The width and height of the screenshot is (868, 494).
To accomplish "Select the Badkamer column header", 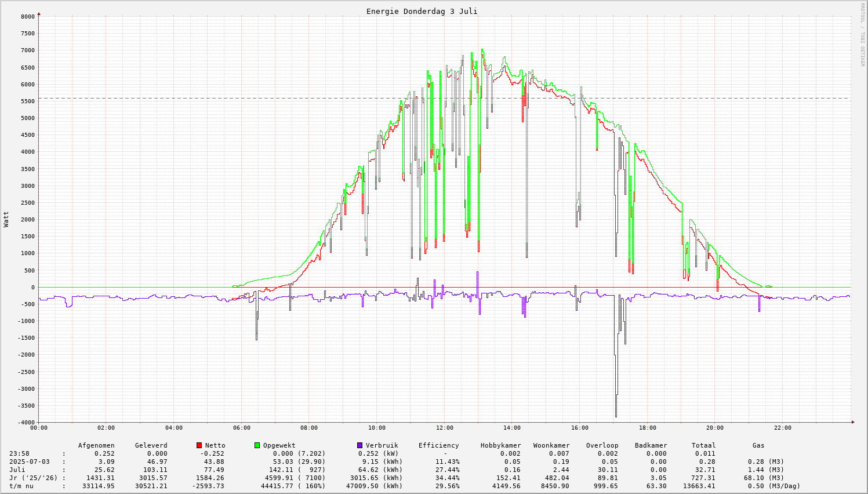I will (651, 445).
